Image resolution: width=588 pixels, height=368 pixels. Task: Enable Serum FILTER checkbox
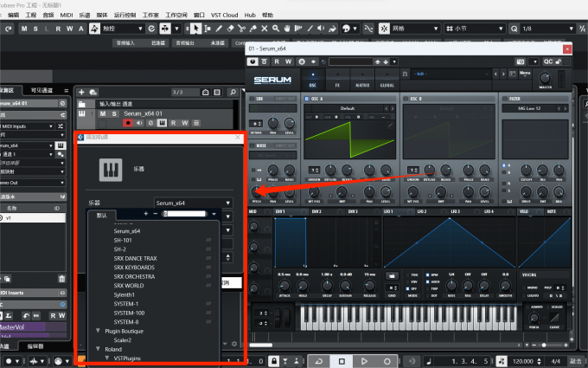pos(504,99)
